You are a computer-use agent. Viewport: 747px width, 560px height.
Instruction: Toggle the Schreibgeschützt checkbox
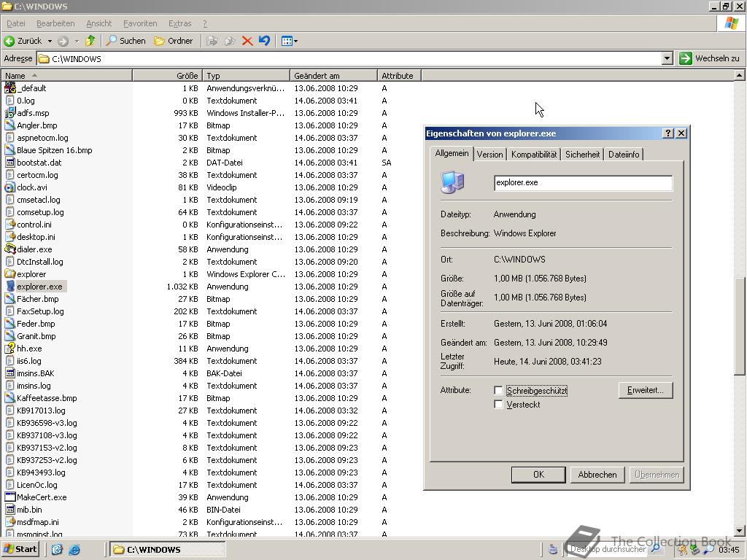498,391
